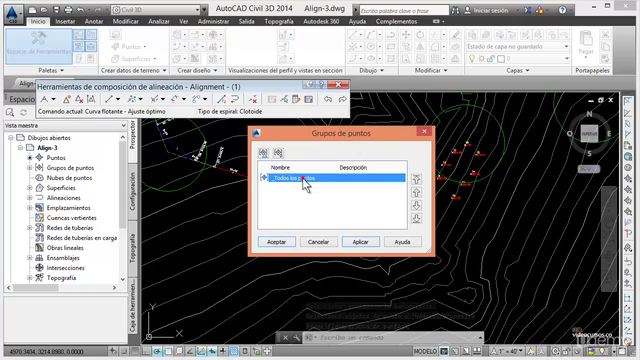Click the redo arrow in alignment tools
The height and width of the screenshot is (360, 640).
pyautogui.click(x=342, y=99)
